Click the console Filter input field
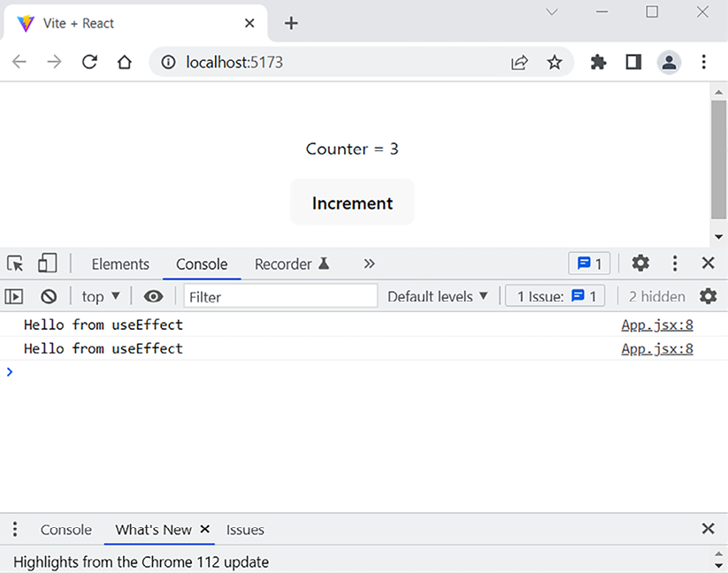Screen dimensions: 728x573 pyautogui.click(x=280, y=296)
